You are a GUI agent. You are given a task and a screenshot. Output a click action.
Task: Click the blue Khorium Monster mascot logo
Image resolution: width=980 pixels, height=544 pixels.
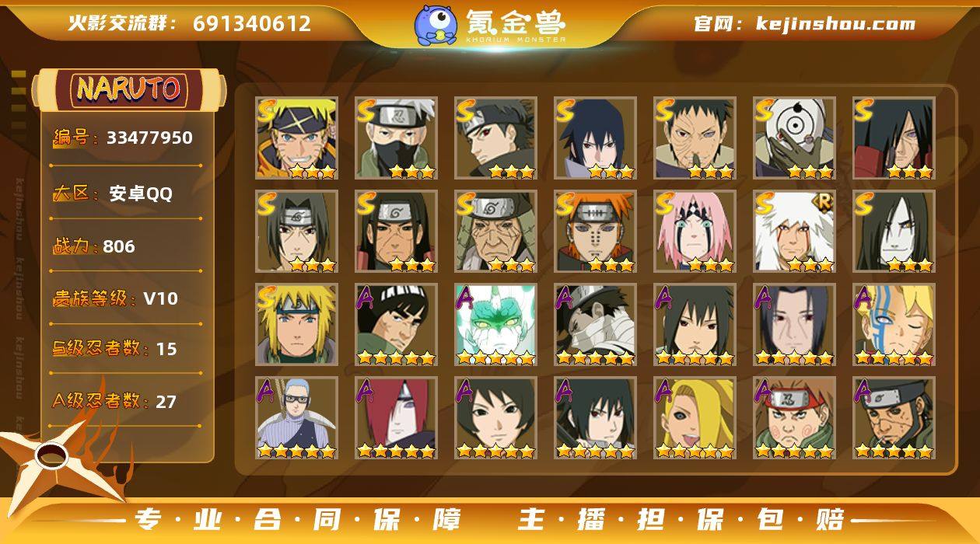click(436, 24)
